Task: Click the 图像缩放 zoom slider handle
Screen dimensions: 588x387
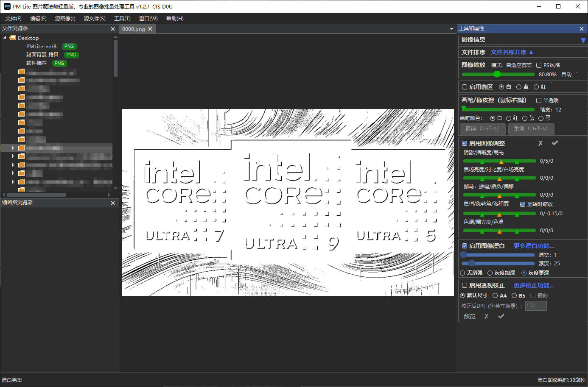Action: click(x=497, y=74)
